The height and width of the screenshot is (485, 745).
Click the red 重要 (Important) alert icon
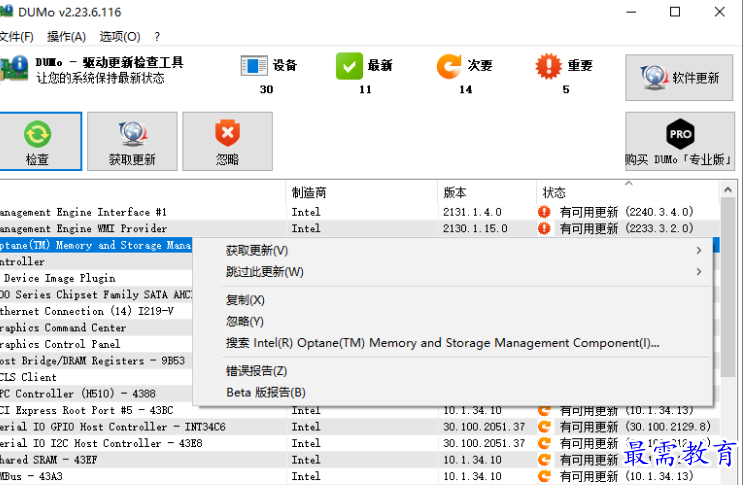click(x=549, y=66)
